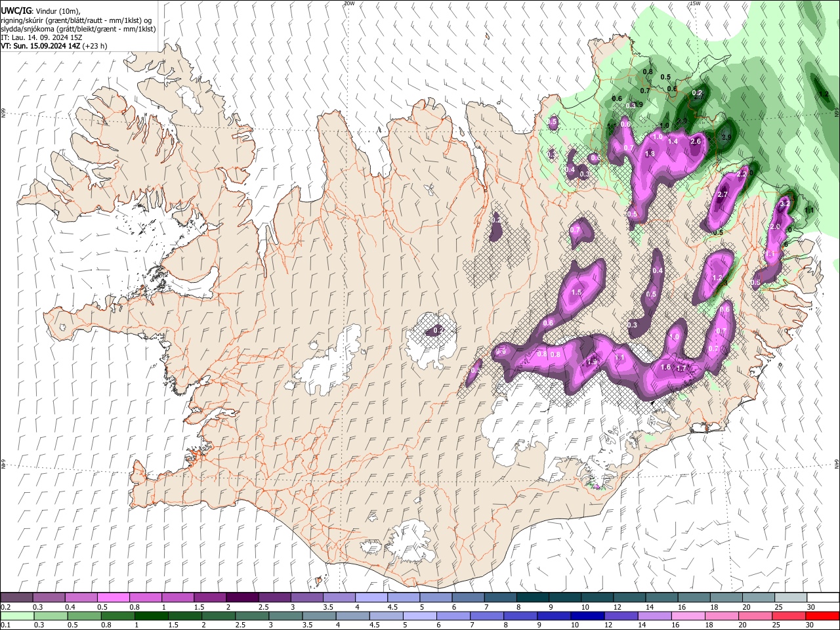Click the 3.2 precipitation value on the map
Viewport: 840px width, 630px height.
tap(784, 204)
